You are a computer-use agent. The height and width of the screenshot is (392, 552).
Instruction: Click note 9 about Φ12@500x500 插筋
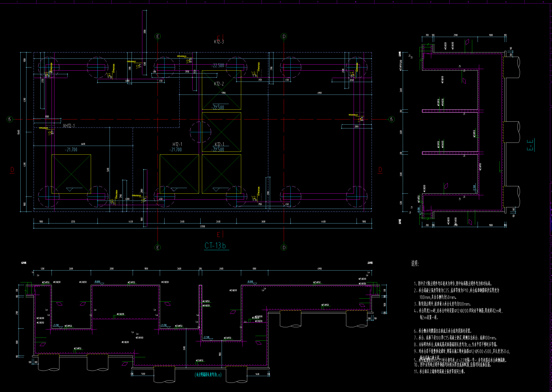point(462,351)
